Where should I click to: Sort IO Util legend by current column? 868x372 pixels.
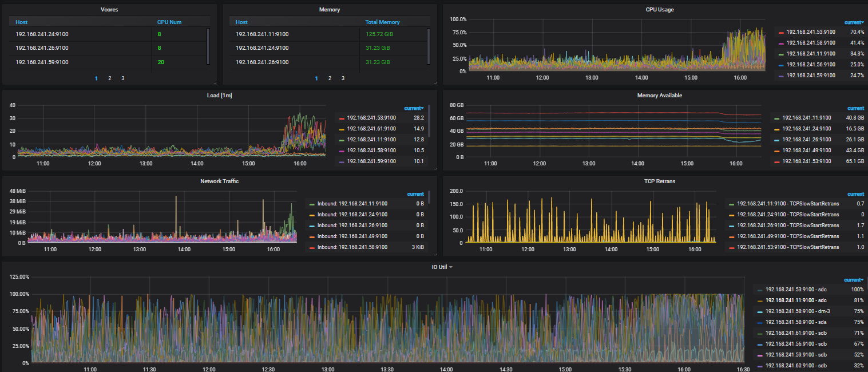click(x=854, y=280)
